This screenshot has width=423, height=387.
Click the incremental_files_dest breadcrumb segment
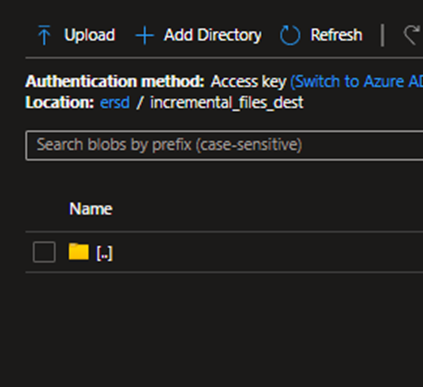[227, 103]
